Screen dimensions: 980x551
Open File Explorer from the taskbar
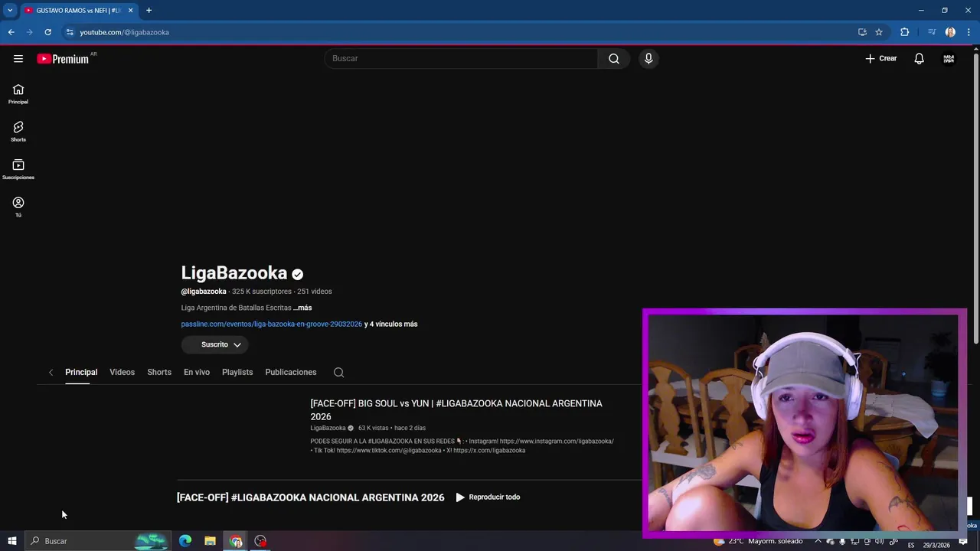pos(210,541)
